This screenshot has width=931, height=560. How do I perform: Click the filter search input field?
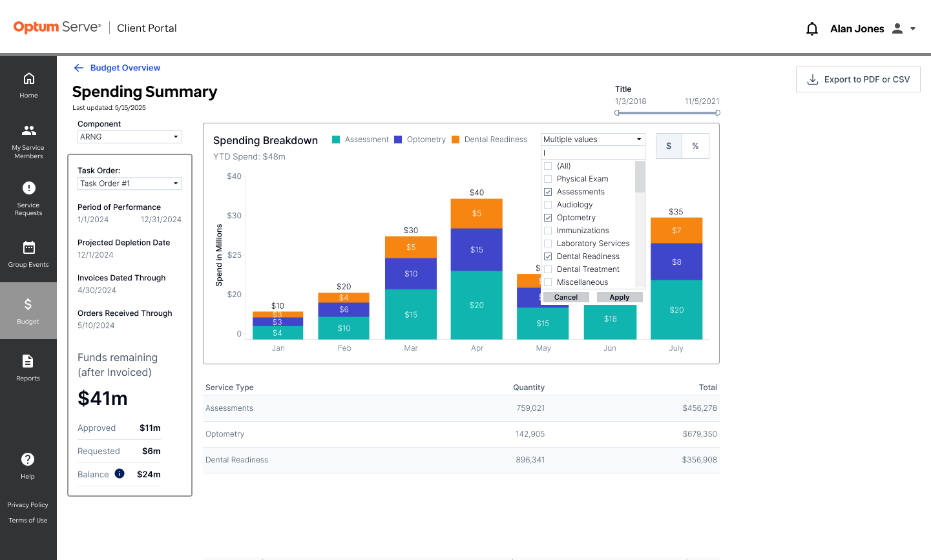593,153
